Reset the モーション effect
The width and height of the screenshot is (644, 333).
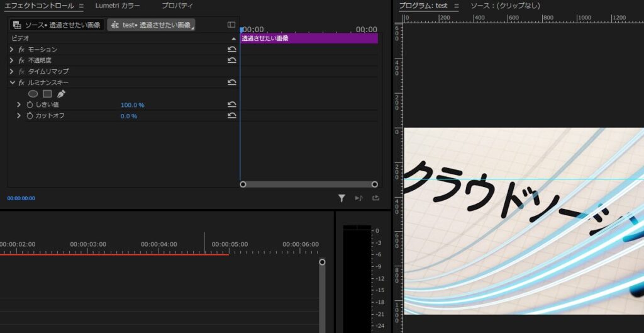pos(231,49)
